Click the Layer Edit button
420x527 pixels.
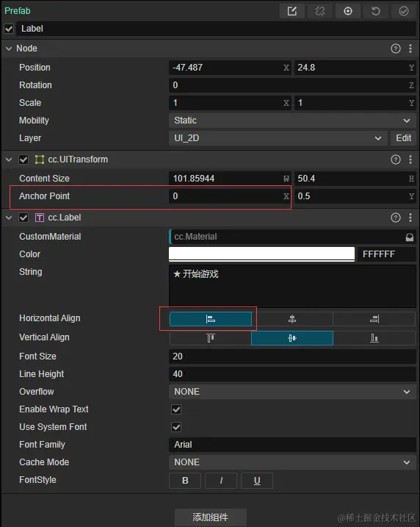(x=403, y=138)
